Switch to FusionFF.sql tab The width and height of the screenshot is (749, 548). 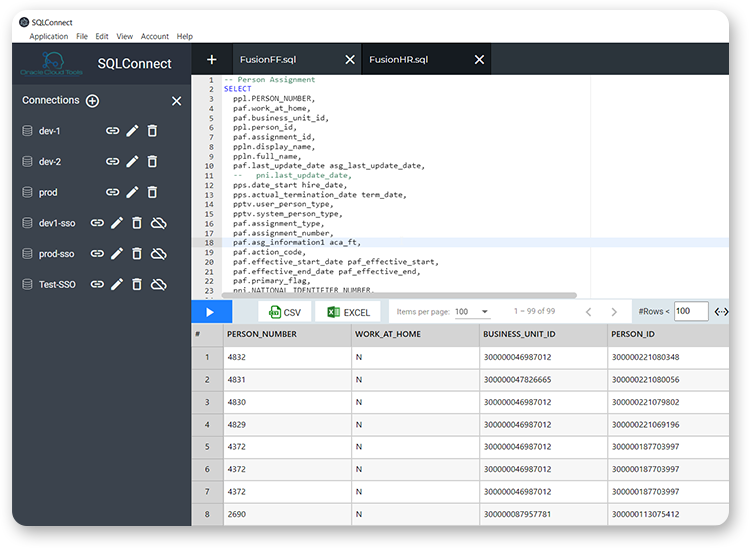(x=268, y=60)
